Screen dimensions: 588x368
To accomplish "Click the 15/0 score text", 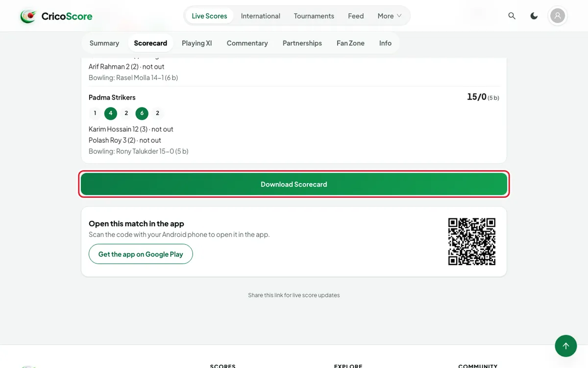I will point(477,97).
